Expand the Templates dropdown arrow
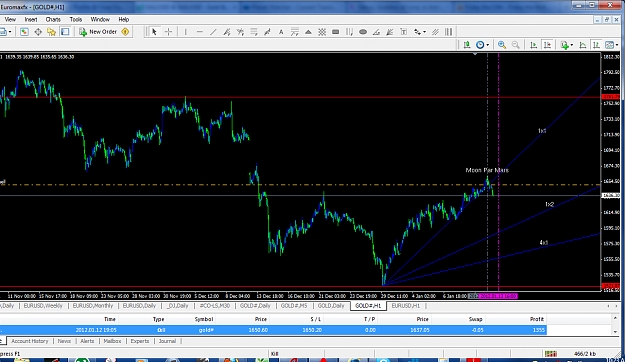Image resolution: width=625 pixels, height=362 pixels. pyautogui.click(x=617, y=45)
